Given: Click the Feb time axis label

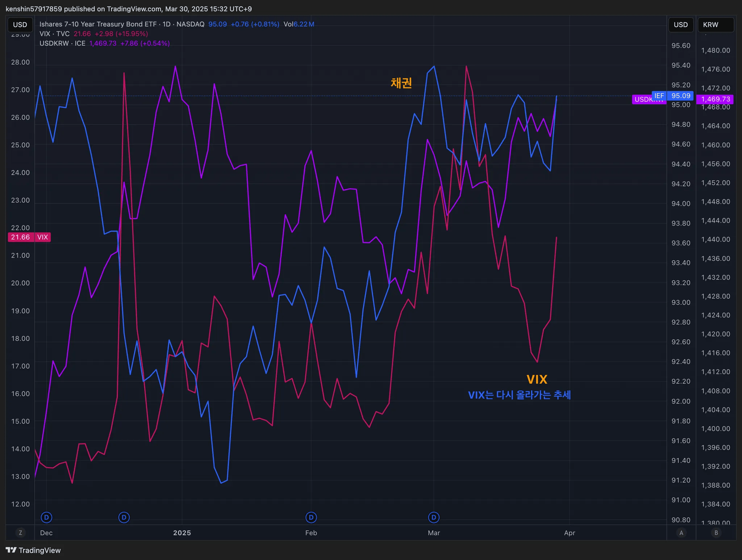Looking at the screenshot, I should tap(311, 533).
